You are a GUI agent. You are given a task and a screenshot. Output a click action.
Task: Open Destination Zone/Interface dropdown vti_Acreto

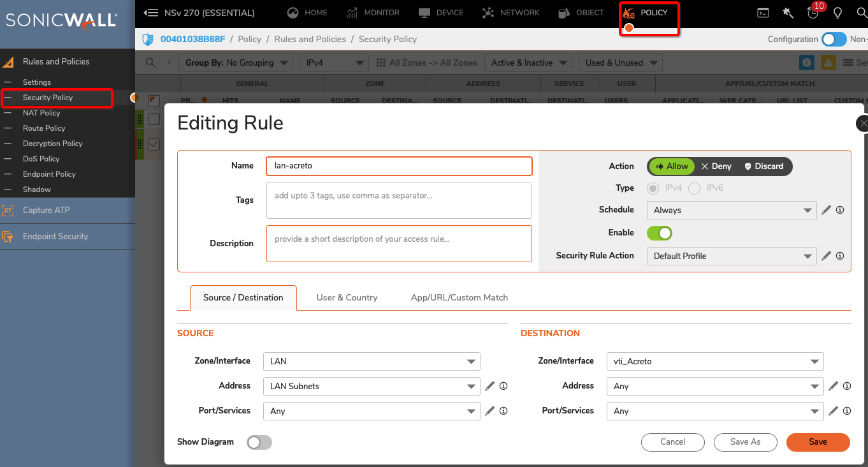[x=715, y=361]
